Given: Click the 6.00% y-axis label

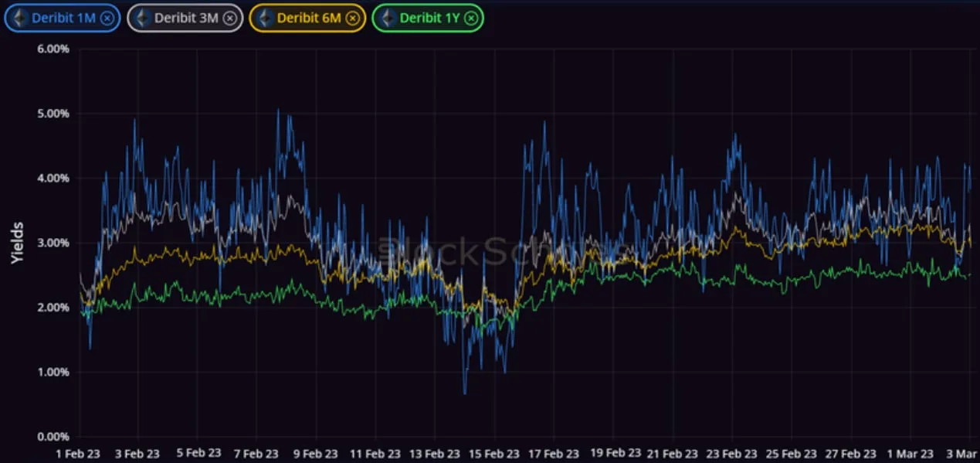Looking at the screenshot, I should tap(54, 49).
